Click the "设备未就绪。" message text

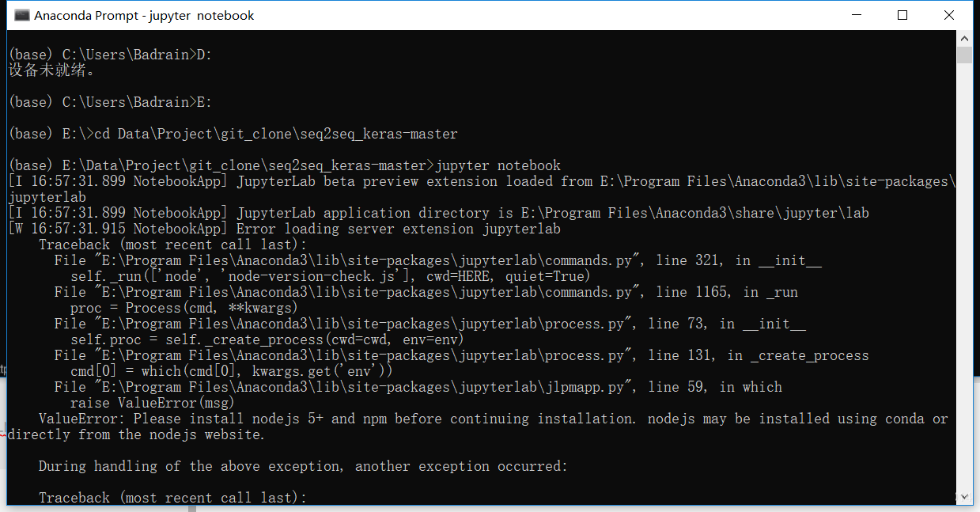click(x=53, y=70)
